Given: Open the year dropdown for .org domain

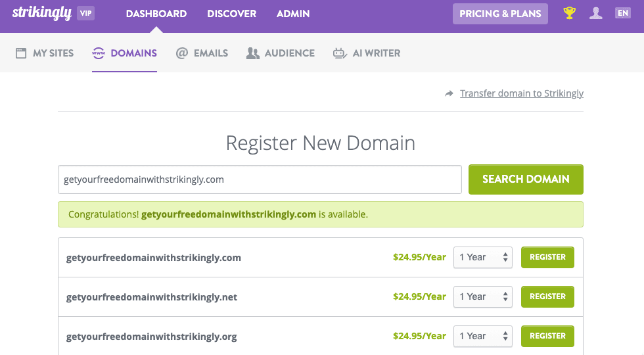Looking at the screenshot, I should point(483,336).
